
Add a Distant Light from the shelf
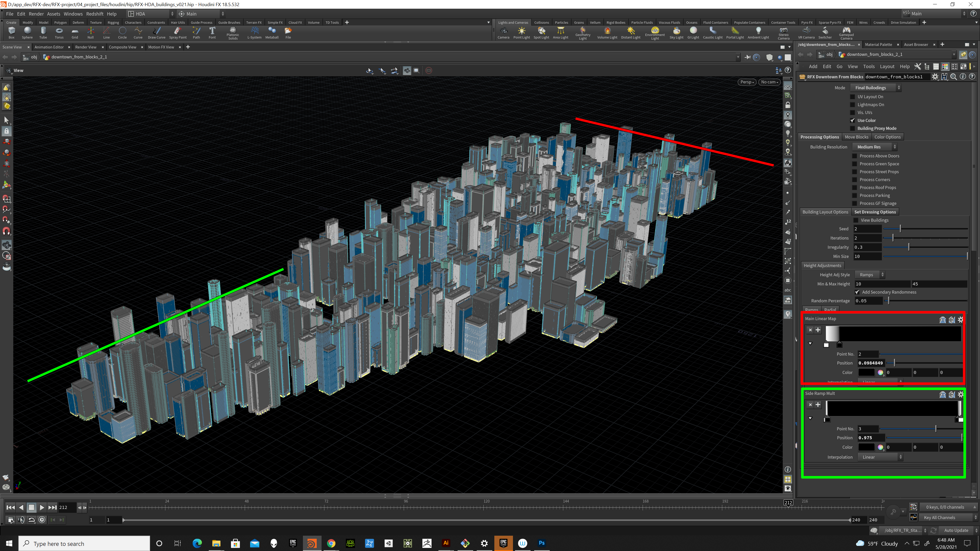click(x=631, y=33)
